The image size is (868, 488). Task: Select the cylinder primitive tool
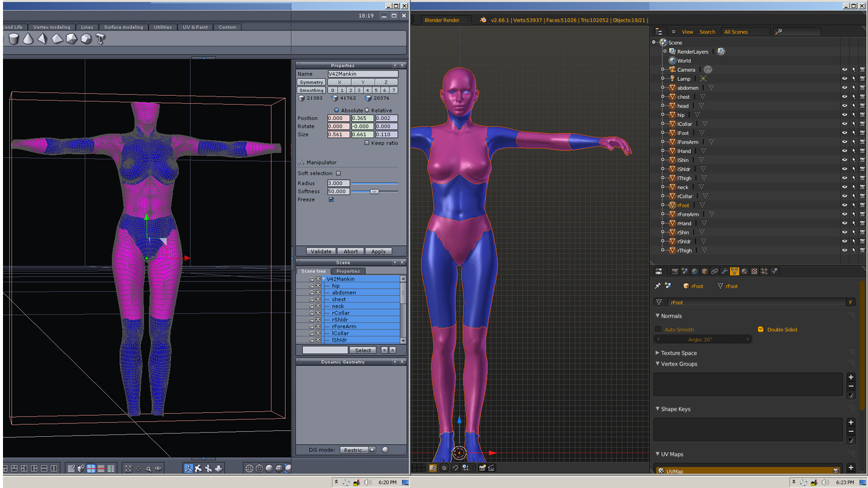pos(14,39)
